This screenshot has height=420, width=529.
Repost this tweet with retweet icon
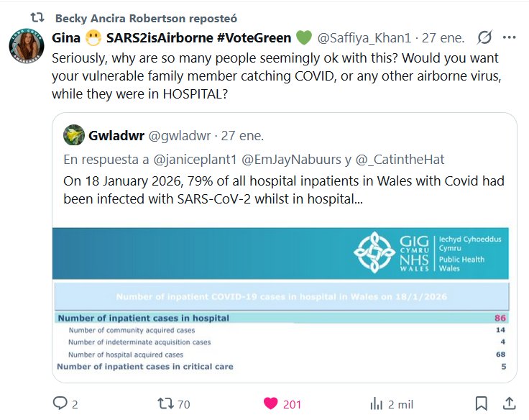(x=165, y=403)
